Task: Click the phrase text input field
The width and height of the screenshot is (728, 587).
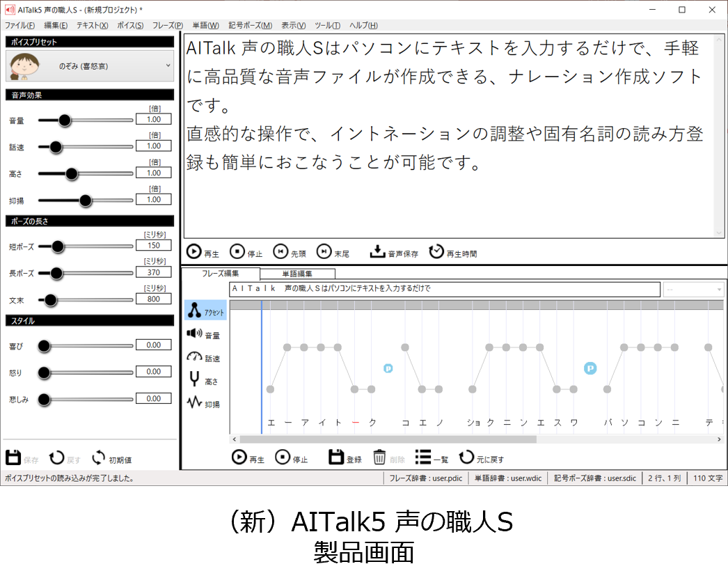Action: pyautogui.click(x=445, y=289)
